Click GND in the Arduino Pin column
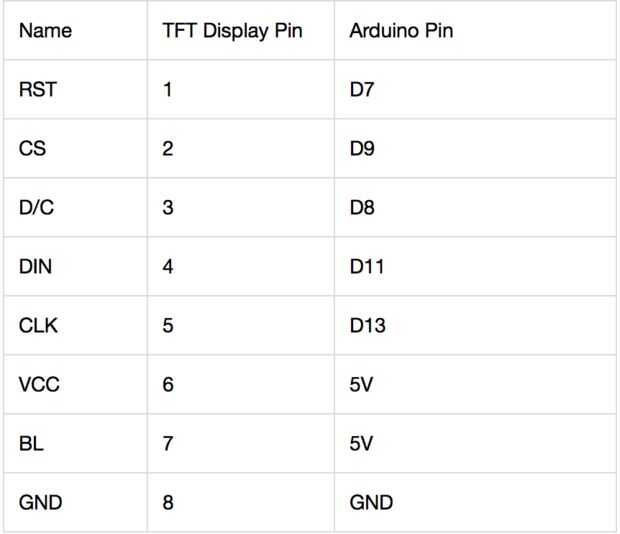Screen dimensions: 620x534 [371, 503]
